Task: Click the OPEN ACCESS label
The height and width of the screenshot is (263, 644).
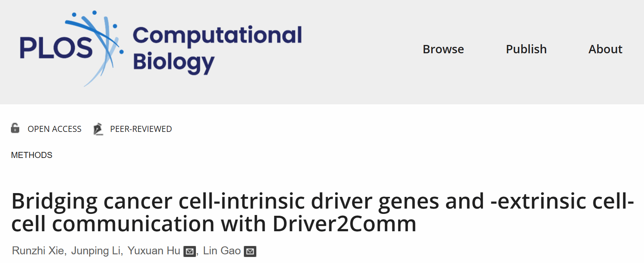Action: click(x=54, y=129)
